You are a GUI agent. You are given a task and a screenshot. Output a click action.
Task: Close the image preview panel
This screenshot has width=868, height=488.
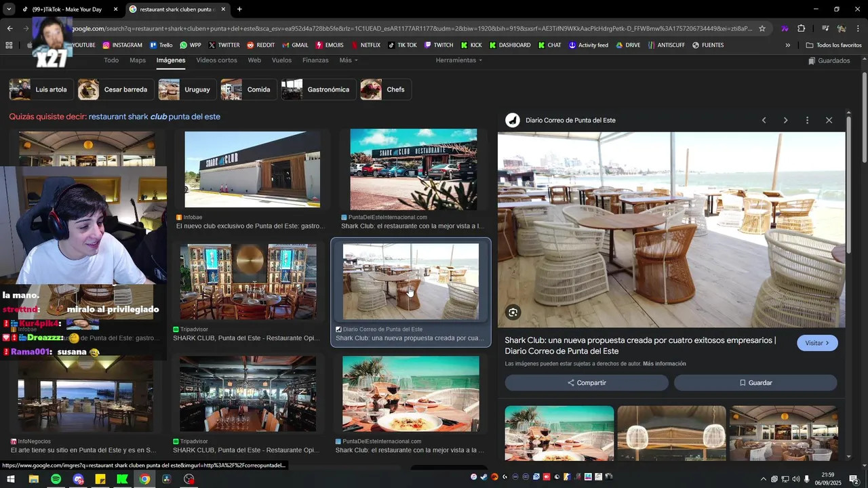[x=829, y=120]
